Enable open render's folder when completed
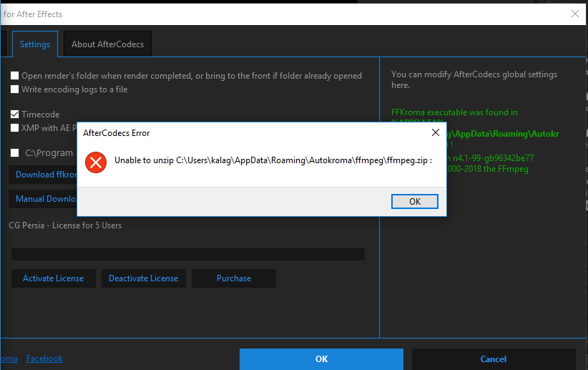The width and height of the screenshot is (588, 370). point(14,76)
